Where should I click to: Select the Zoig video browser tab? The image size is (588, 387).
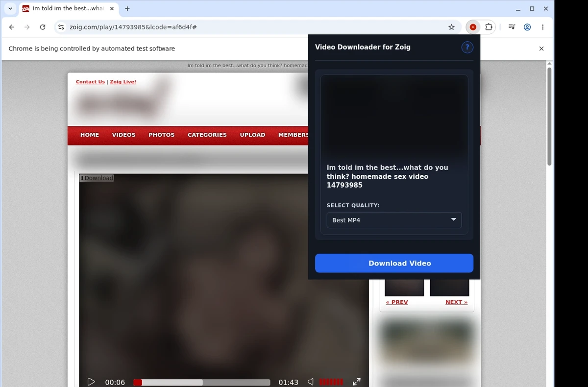pyautogui.click(x=68, y=9)
